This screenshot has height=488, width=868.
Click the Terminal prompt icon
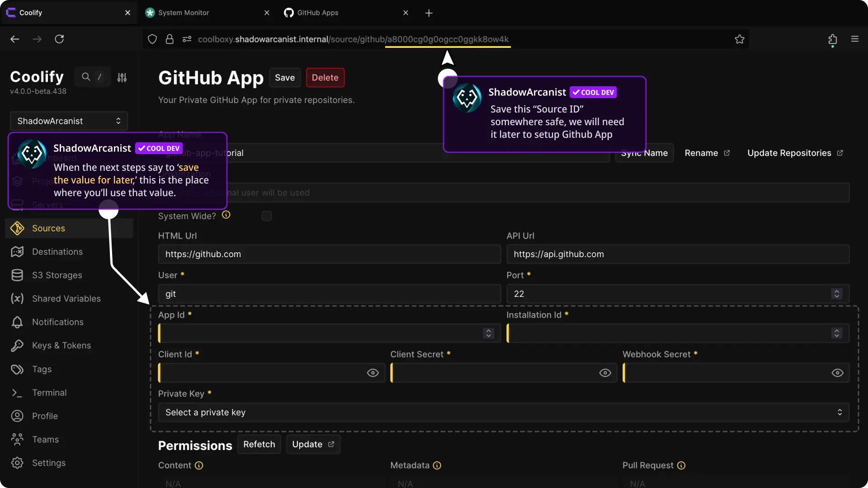pyautogui.click(x=17, y=393)
